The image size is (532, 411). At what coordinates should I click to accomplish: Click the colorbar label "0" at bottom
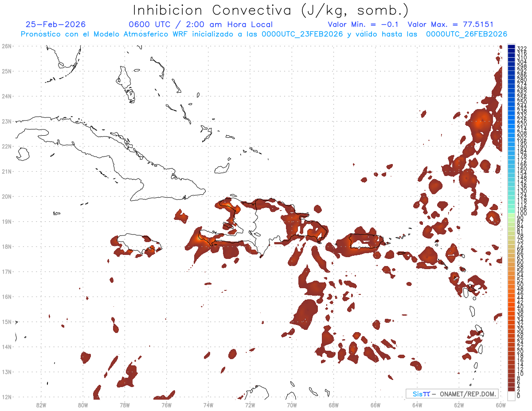point(519,396)
